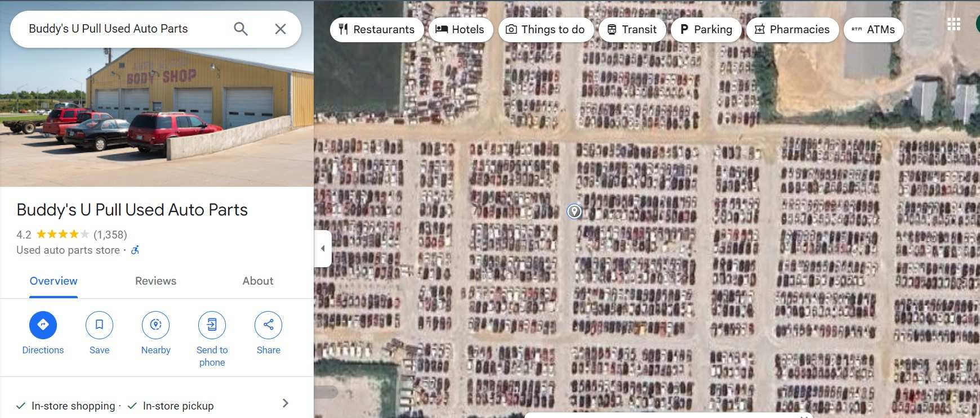Filter map by Hotels
The height and width of the screenshot is (418, 980).
point(461,29)
